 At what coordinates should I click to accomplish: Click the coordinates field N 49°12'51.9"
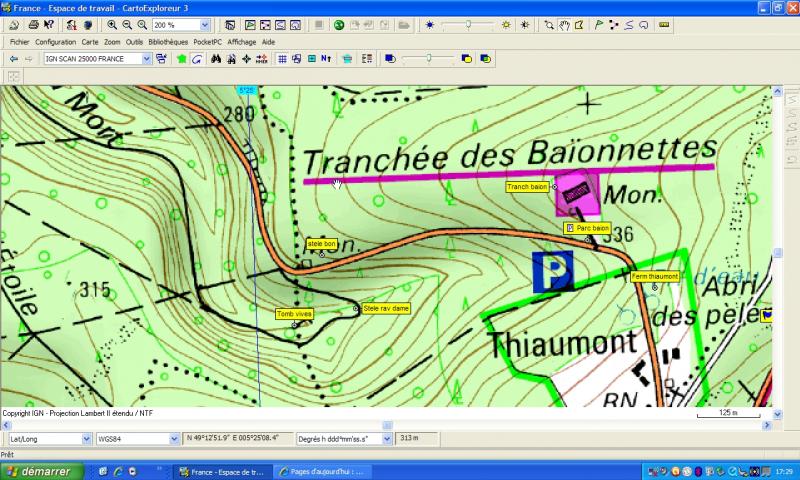[x=238, y=438]
